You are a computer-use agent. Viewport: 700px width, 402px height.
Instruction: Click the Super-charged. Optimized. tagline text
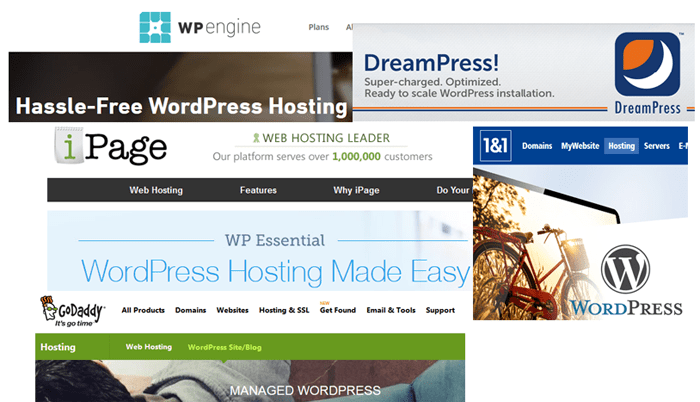pos(432,82)
